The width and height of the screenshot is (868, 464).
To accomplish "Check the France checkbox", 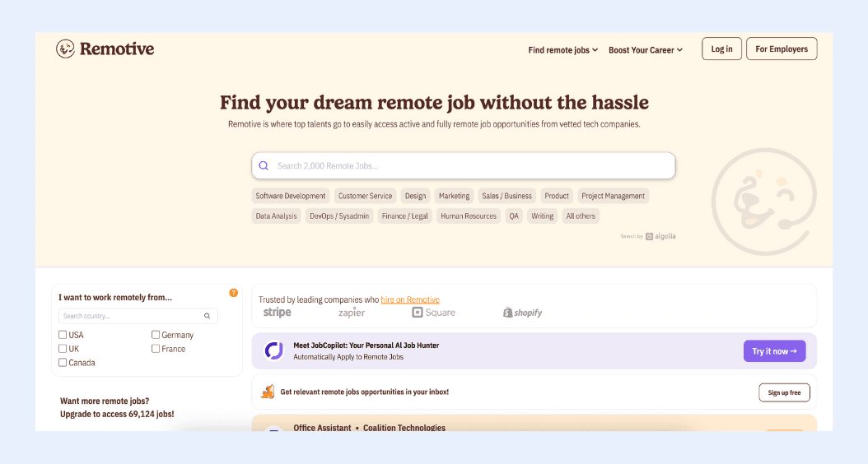I will (x=156, y=349).
